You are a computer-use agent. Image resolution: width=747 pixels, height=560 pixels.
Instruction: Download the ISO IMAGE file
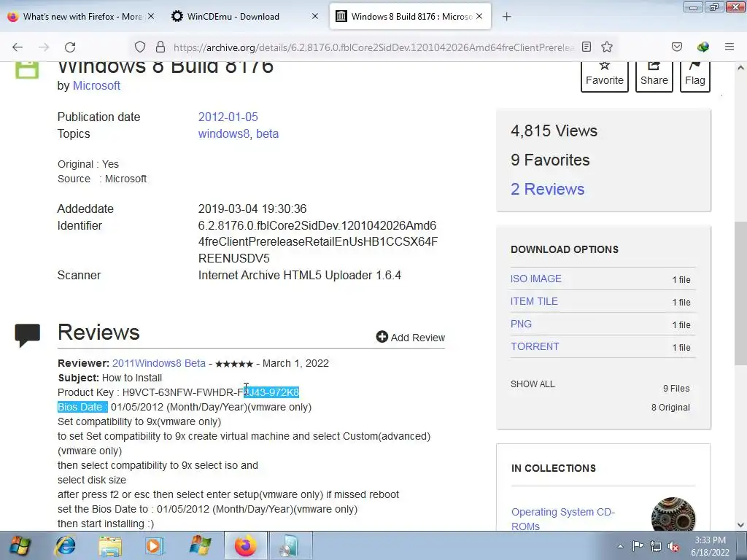point(536,279)
